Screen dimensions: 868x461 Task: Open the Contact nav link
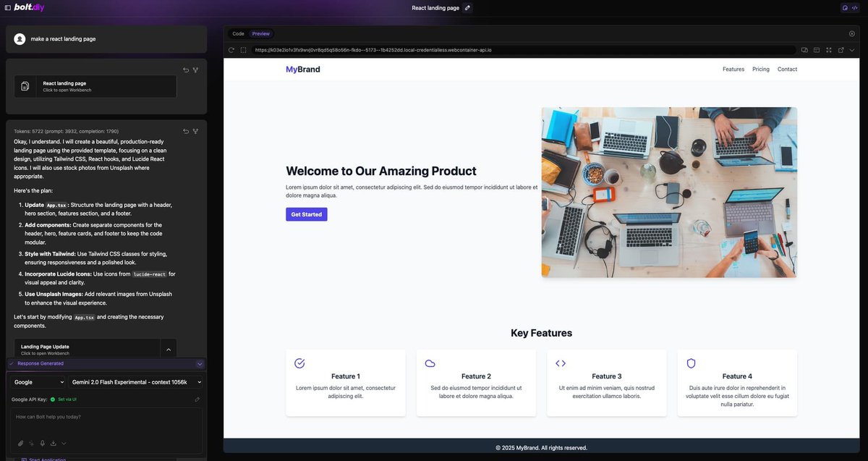tap(787, 69)
